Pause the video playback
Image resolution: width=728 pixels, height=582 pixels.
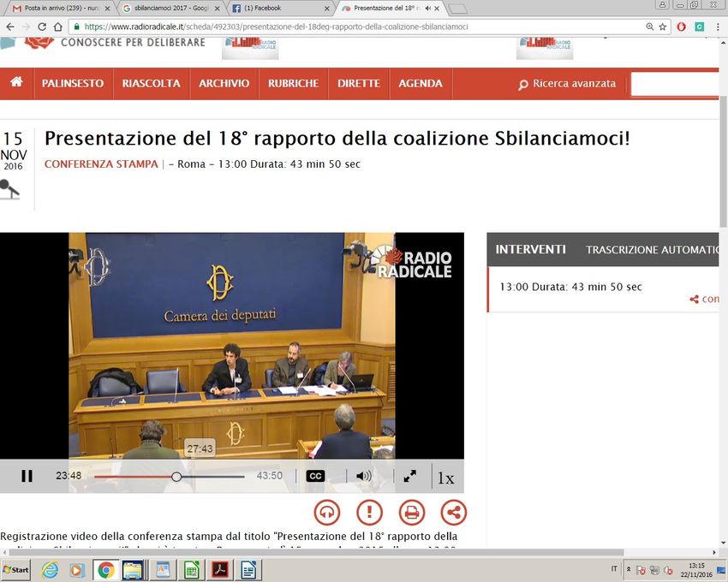click(x=27, y=477)
